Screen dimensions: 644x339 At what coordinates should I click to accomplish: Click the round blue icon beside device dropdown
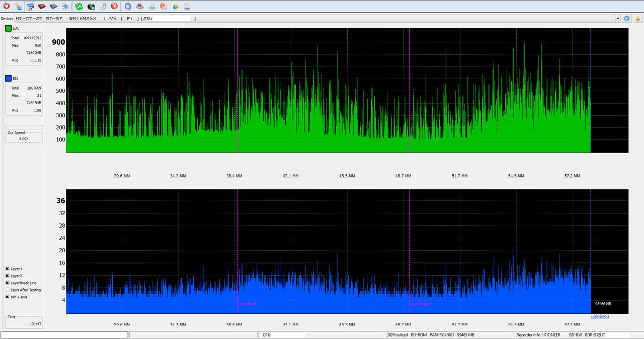click(627, 18)
